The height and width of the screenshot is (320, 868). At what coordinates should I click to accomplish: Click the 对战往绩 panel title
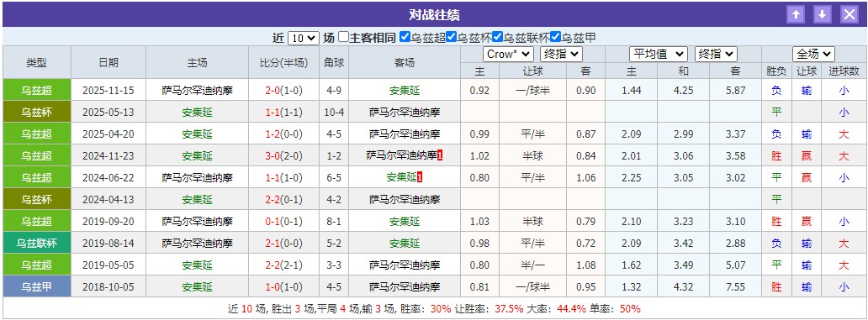434,14
